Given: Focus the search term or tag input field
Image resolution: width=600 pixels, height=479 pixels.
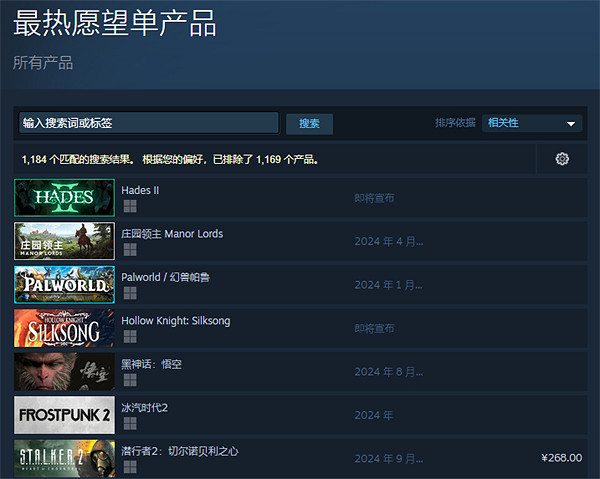Looking at the screenshot, I should tap(148, 122).
